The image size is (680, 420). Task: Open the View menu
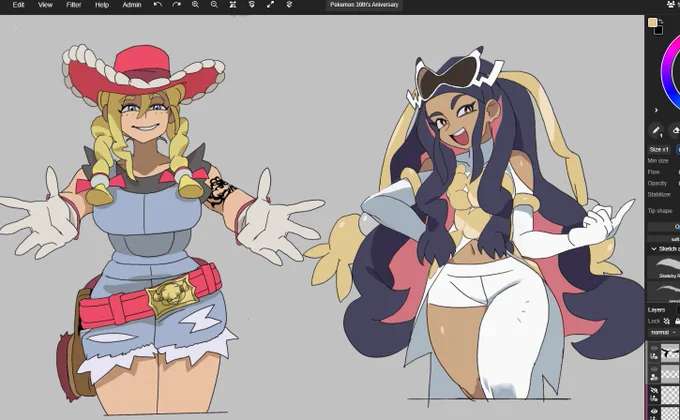45,5
